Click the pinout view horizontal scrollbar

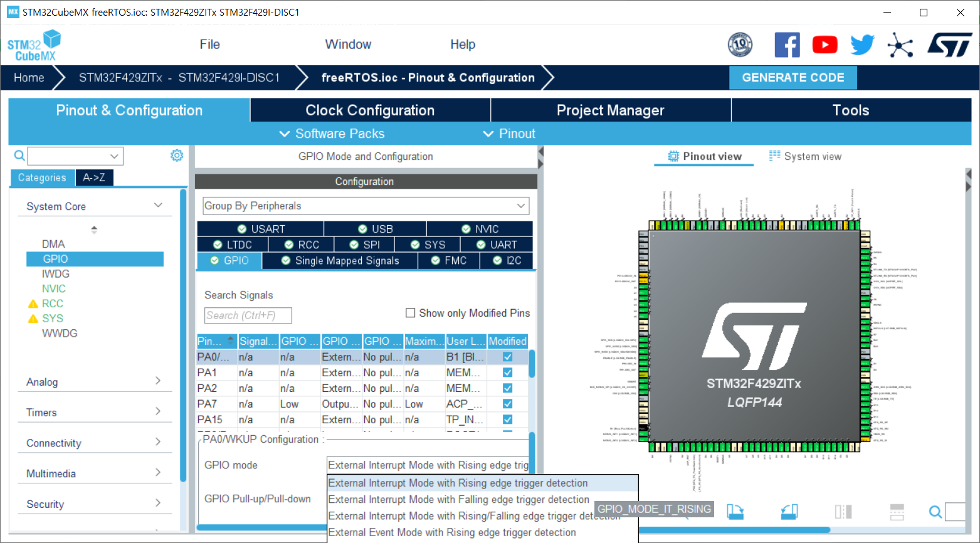tap(734, 530)
